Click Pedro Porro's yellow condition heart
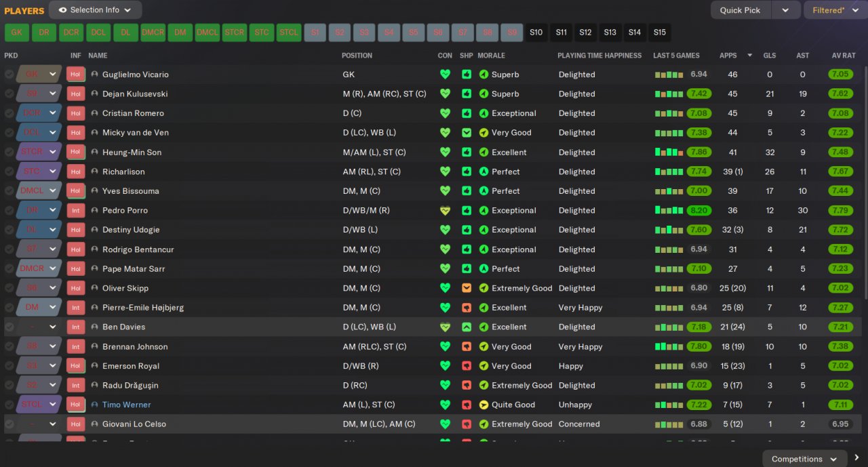 [x=445, y=211]
